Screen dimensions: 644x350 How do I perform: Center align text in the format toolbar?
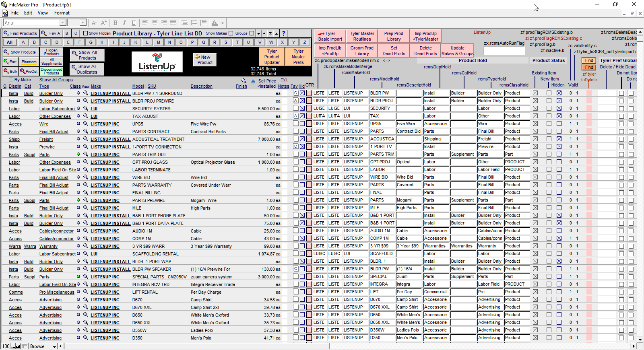155,23
